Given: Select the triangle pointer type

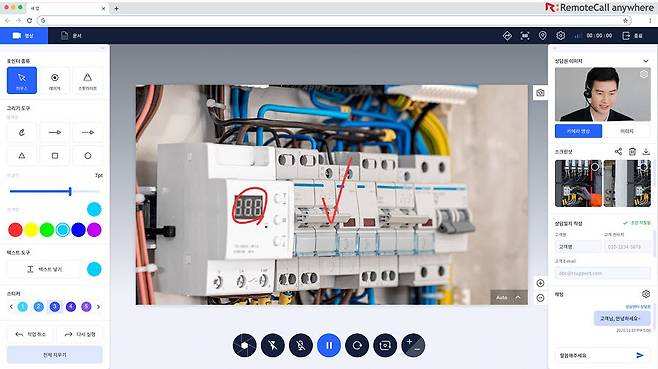Looking at the screenshot, I should click(87, 80).
